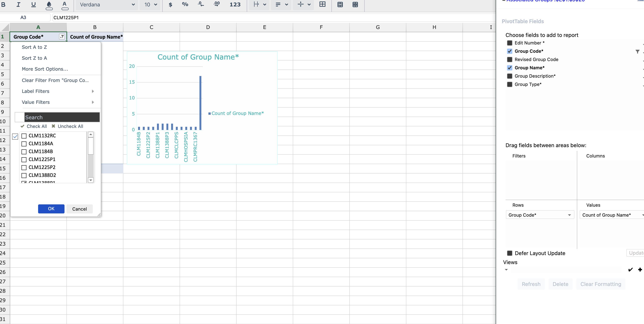
Task: Toggle Defer Layout Update checkbox
Action: pos(510,253)
